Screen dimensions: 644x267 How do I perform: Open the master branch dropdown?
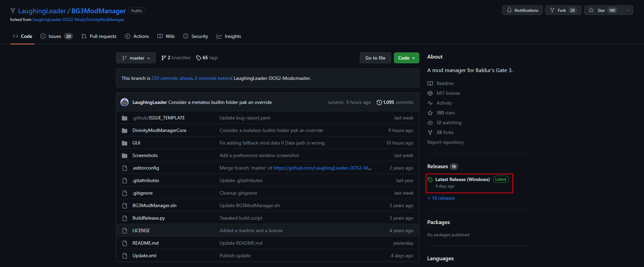click(136, 58)
